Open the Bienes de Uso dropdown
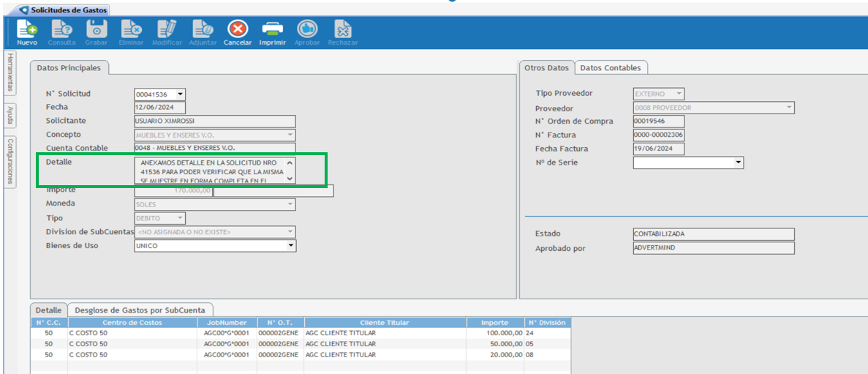This screenshot has height=374, width=868. pos(290,246)
